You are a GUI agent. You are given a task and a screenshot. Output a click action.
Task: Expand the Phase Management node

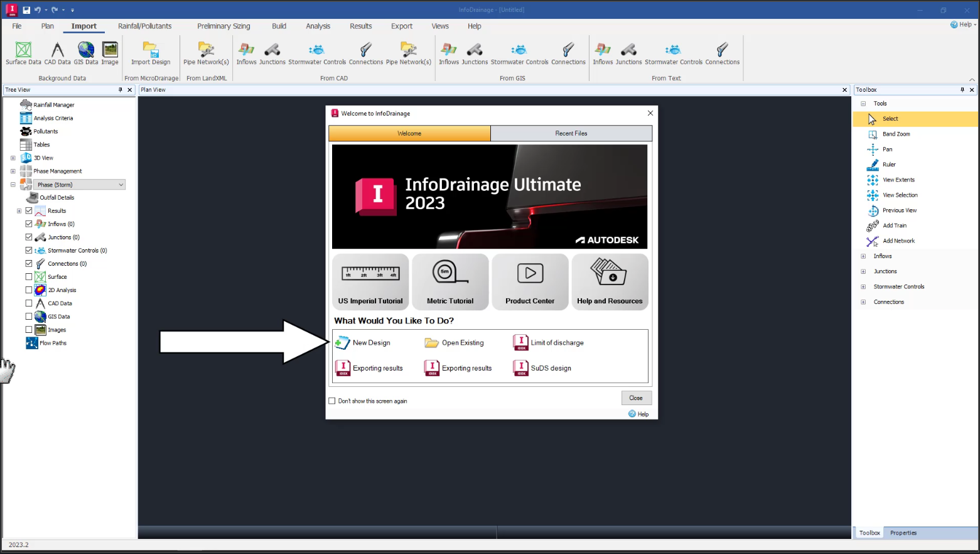pyautogui.click(x=13, y=171)
